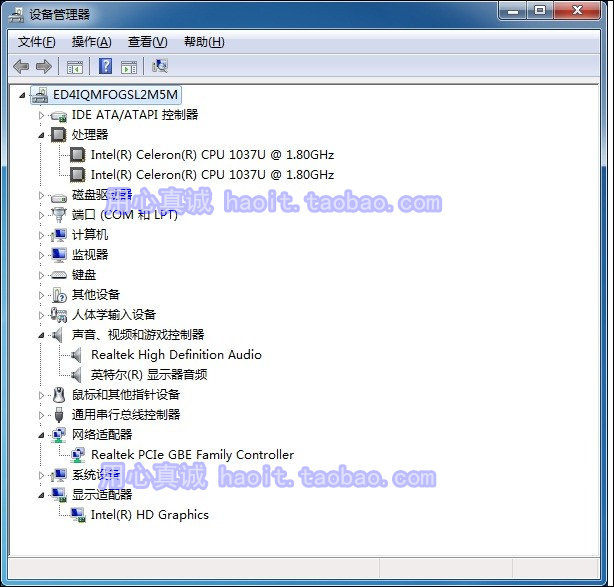The width and height of the screenshot is (614, 587).
Task: Maximize the 设备管理器 window
Action: (x=540, y=10)
